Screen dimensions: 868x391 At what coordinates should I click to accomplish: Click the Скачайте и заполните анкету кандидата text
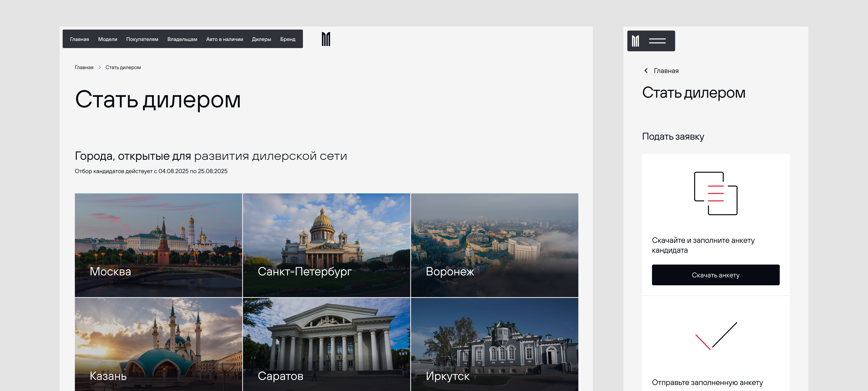(703, 245)
